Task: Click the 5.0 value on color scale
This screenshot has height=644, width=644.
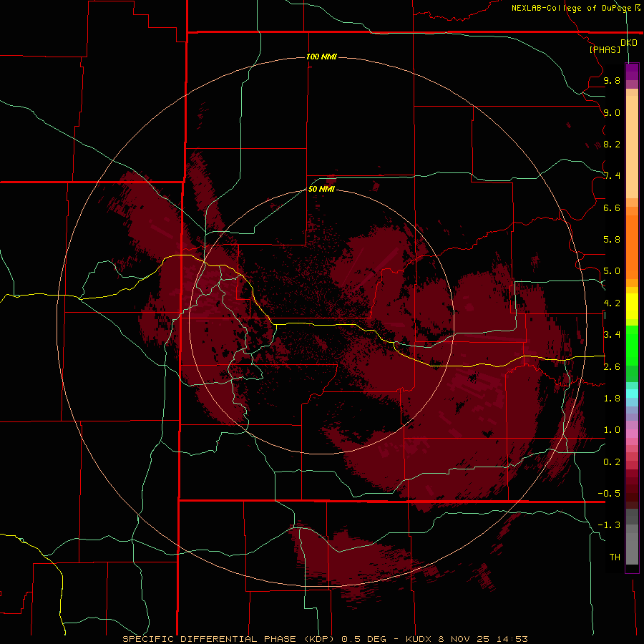Action: point(612,271)
